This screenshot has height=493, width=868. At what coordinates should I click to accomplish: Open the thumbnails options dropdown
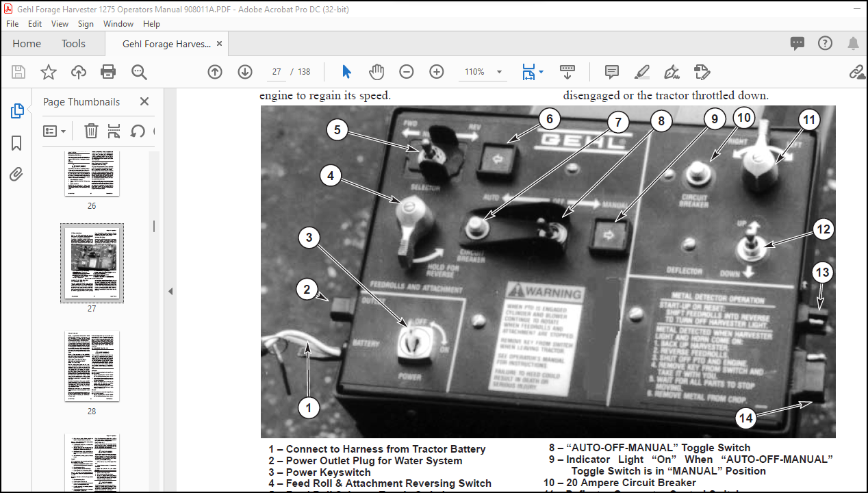55,131
